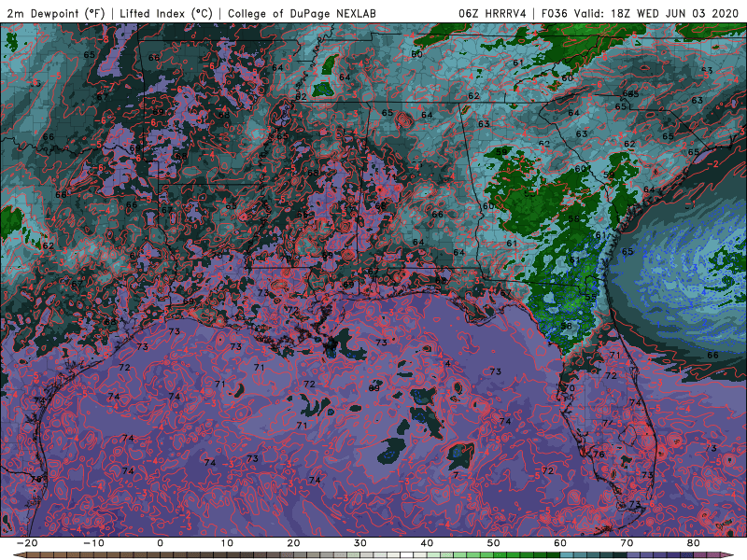This screenshot has height=560, width=747.
Task: Click the right arrow end of color bar
Action: pyautogui.click(x=728, y=555)
